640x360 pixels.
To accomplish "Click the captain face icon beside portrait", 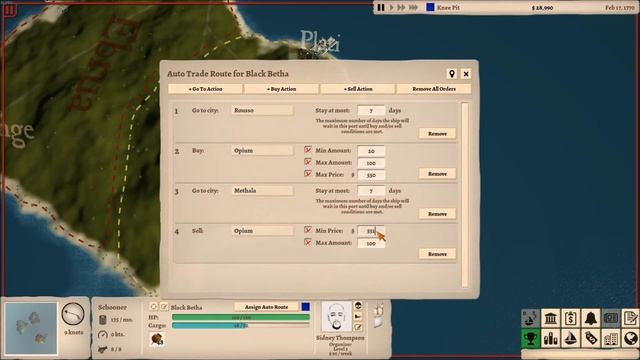I will [358, 306].
